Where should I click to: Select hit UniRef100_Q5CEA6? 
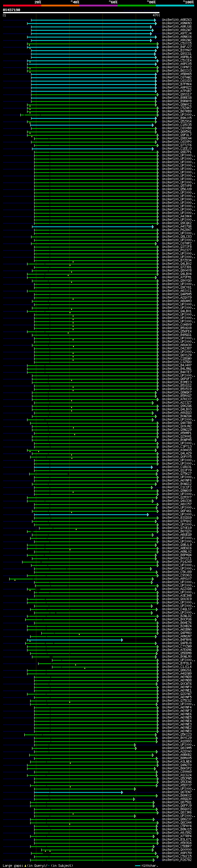click(177, 782)
